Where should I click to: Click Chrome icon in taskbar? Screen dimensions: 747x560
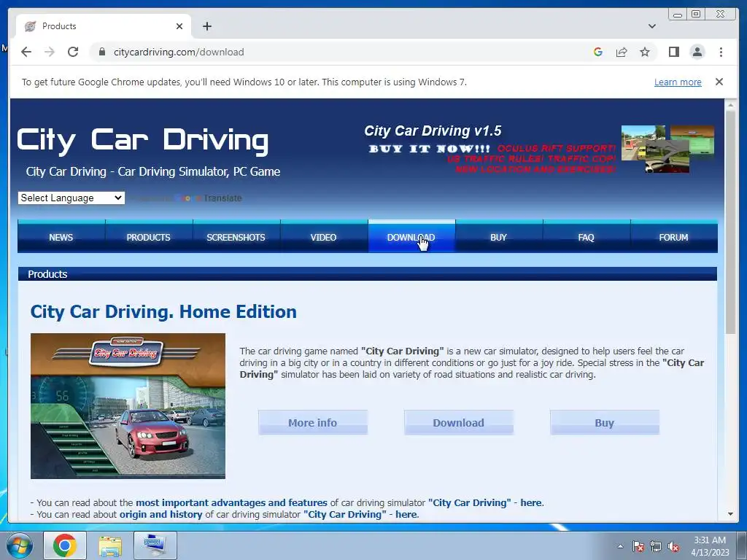pos(65,545)
